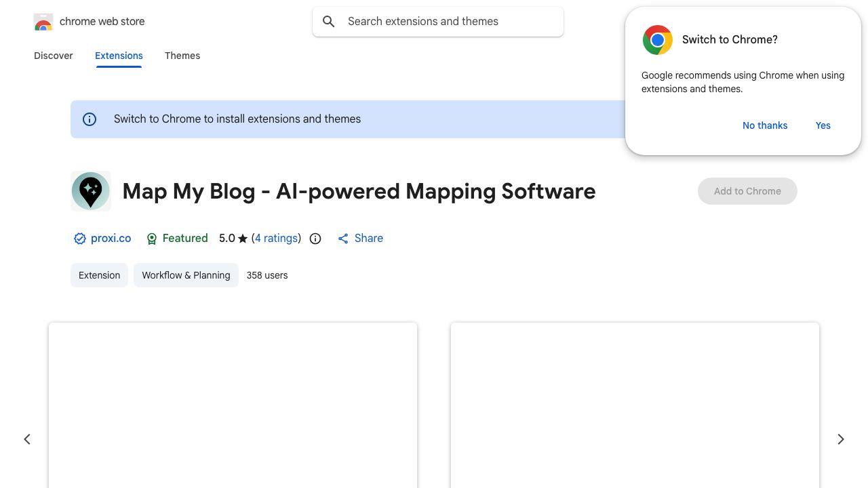
Task: Click the info icon in the blue banner
Action: (x=90, y=119)
